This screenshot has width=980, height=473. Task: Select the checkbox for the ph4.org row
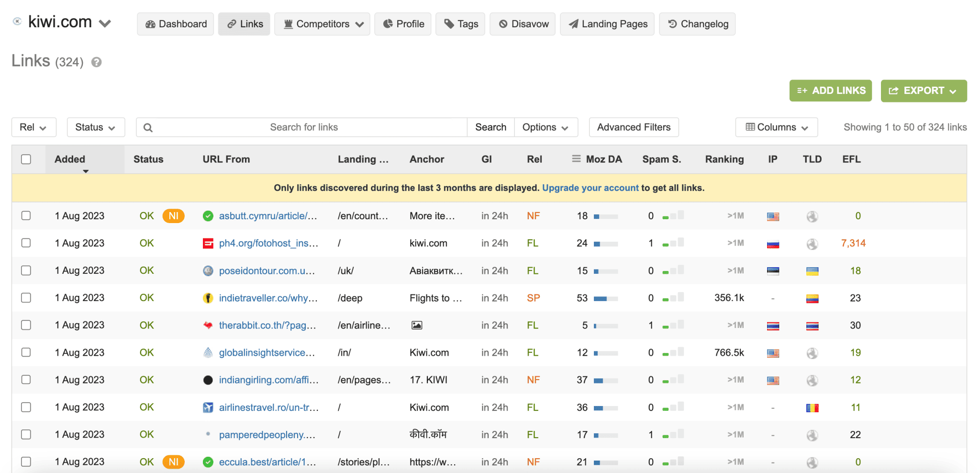[x=26, y=243]
